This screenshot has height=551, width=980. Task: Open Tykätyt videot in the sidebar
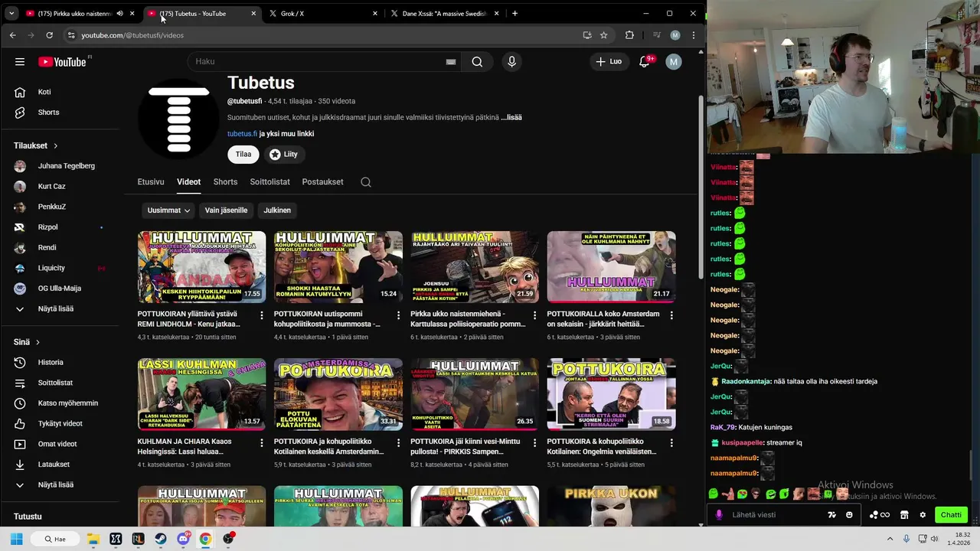(x=62, y=424)
